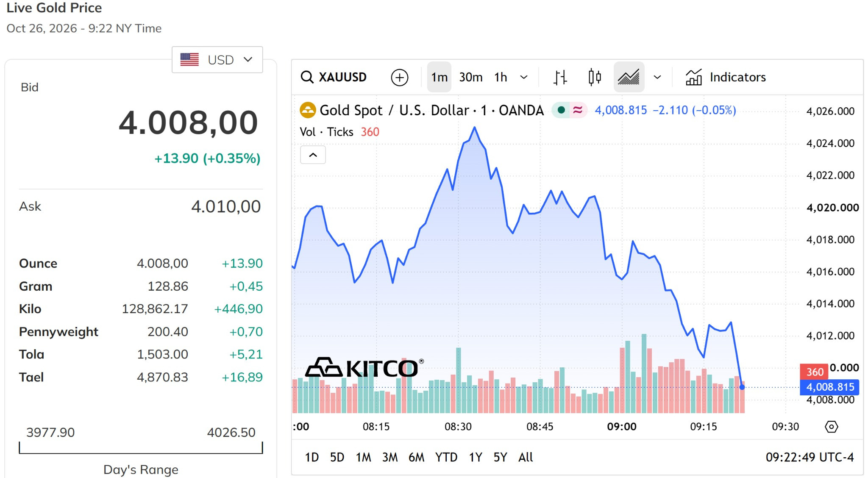The image size is (868, 478).
Task: Select the candlestick chart style icon
Action: coord(595,77)
